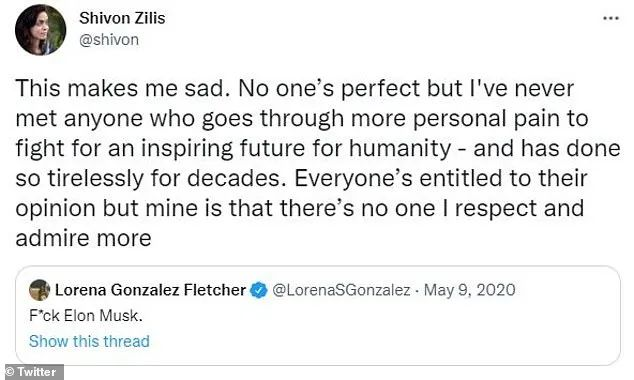Image resolution: width=634 pixels, height=380 pixels.
Task: Click the word "decades" in the tweet body
Action: point(233,178)
